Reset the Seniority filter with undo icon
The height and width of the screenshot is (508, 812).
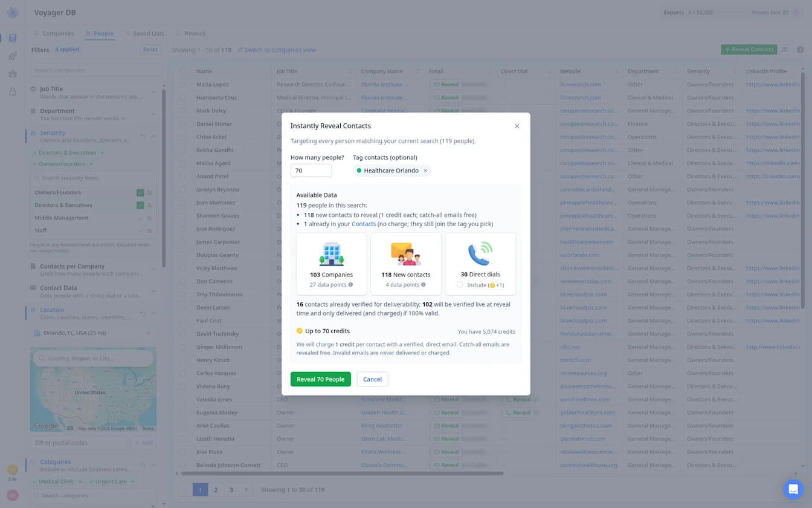tap(143, 136)
